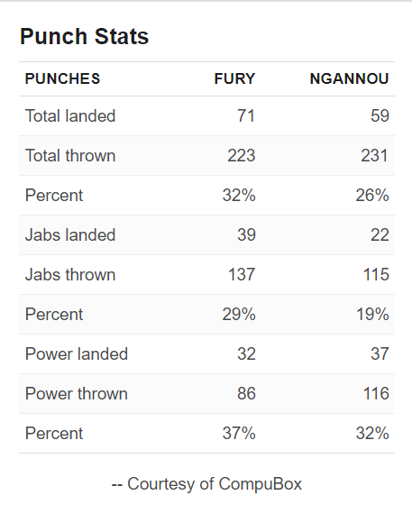Click the Courtesy of CompuBox credit
Image resolution: width=412 pixels, height=532 pixels.
(x=206, y=484)
